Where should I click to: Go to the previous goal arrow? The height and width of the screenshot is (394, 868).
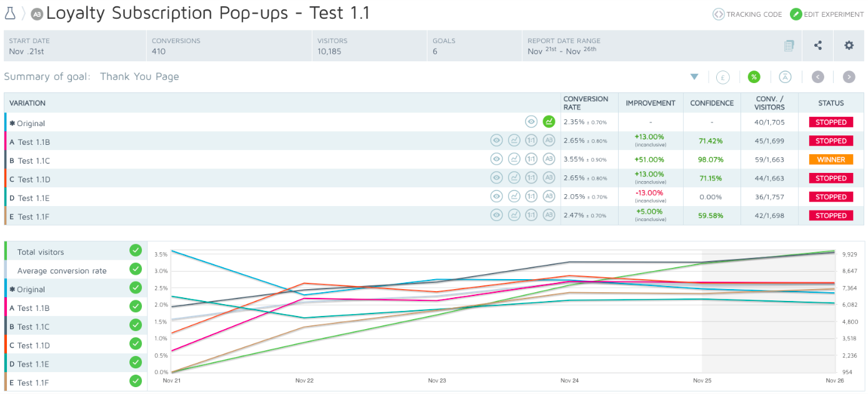[818, 77]
